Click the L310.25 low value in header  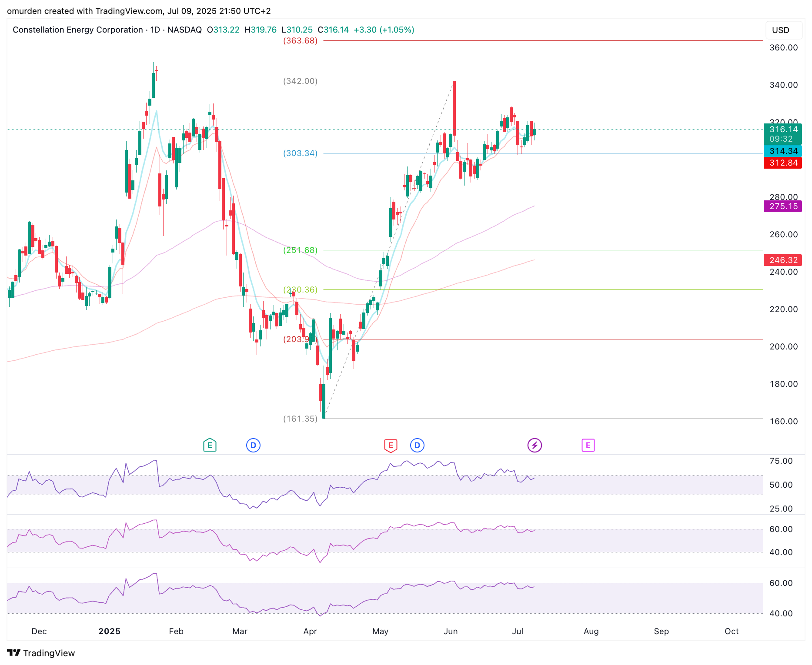[297, 30]
